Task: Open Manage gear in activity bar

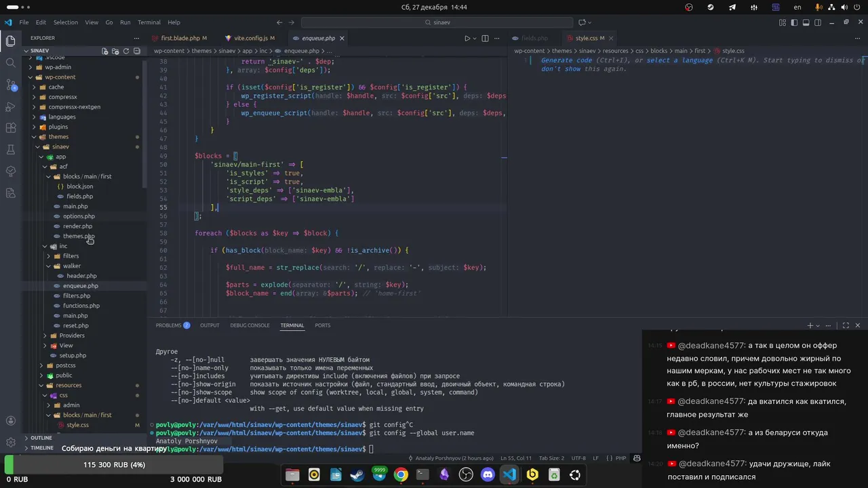Action: pyautogui.click(x=11, y=442)
